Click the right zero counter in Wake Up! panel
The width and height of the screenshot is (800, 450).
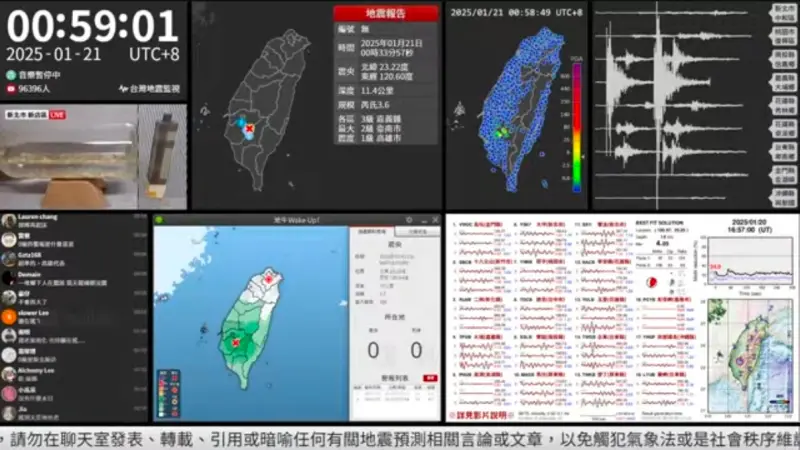tap(416, 351)
